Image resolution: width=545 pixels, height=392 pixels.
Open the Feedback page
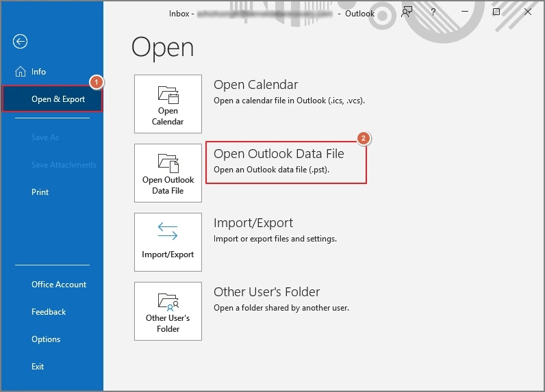(x=49, y=312)
